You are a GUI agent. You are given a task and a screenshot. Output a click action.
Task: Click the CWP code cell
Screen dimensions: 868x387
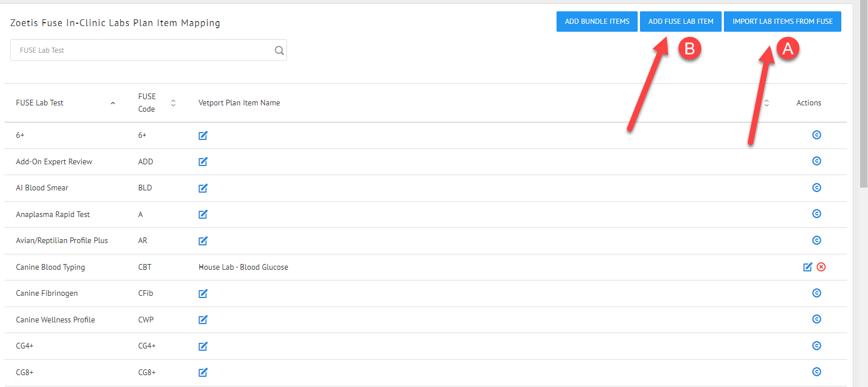coord(146,320)
